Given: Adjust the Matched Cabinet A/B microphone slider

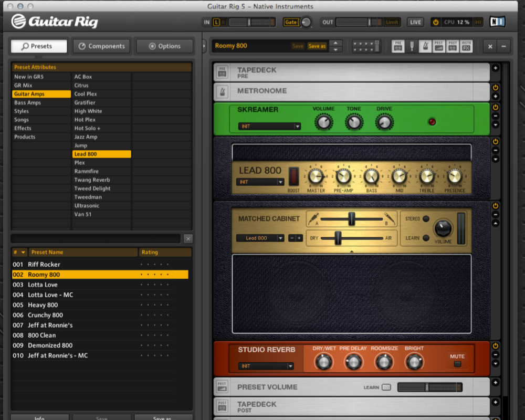Looking at the screenshot, I should click(x=352, y=219).
